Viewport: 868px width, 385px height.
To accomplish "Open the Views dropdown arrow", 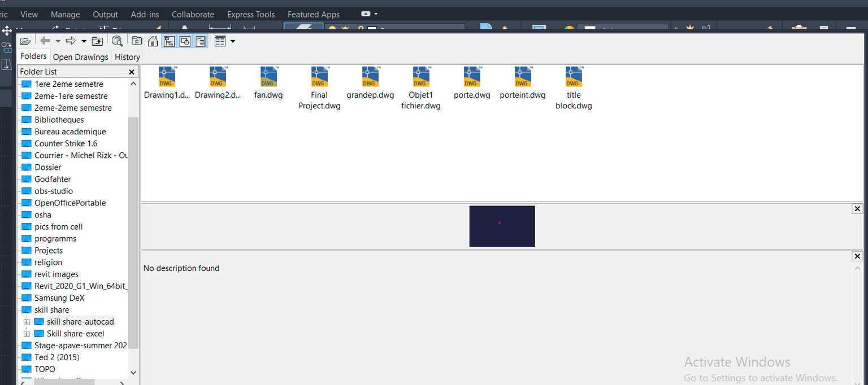I will pyautogui.click(x=232, y=41).
